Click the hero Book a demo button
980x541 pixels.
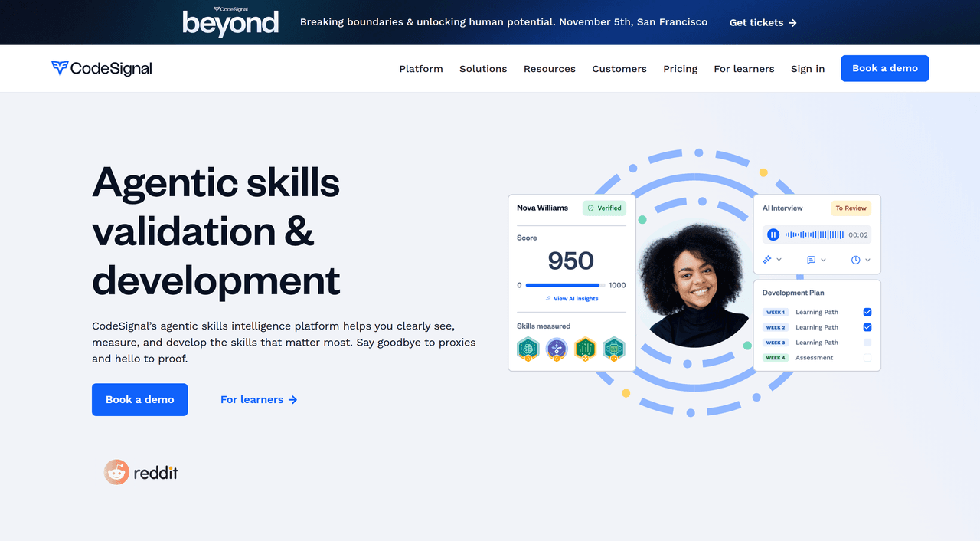(x=139, y=399)
